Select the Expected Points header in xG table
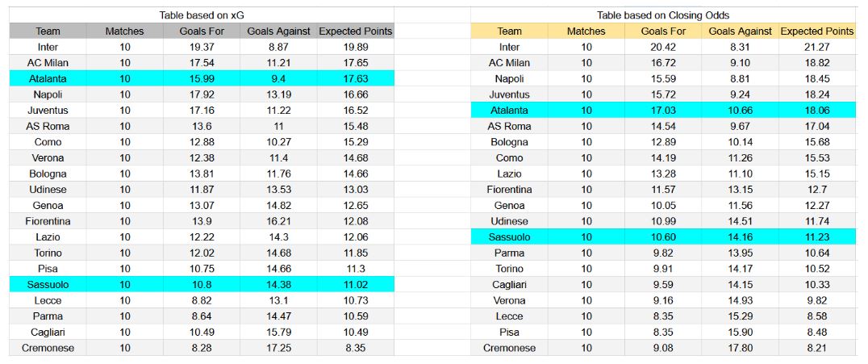868x364 pixels. click(356, 31)
